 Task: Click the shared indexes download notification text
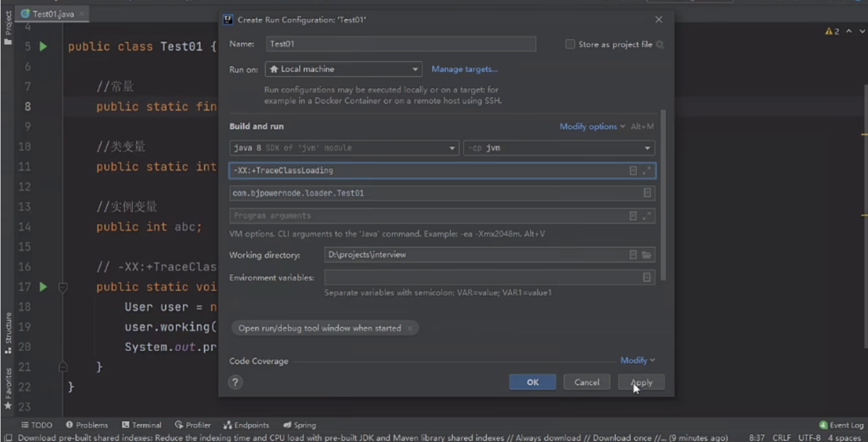coord(372,438)
